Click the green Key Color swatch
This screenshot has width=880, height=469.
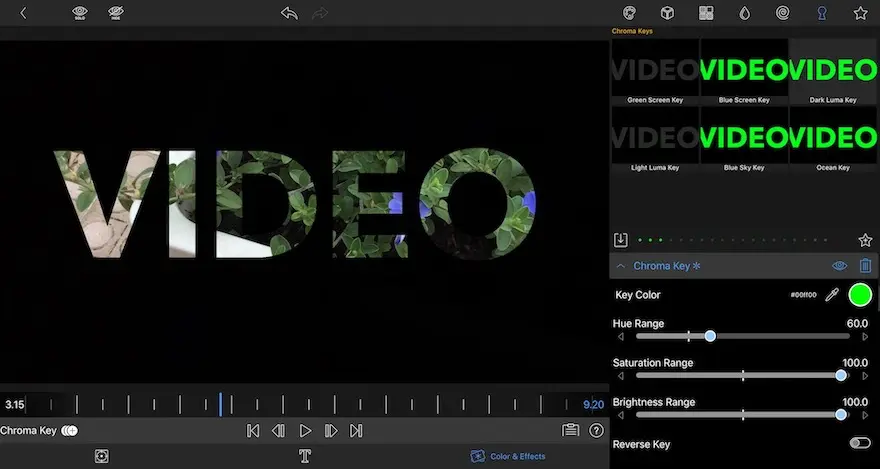(x=859, y=295)
